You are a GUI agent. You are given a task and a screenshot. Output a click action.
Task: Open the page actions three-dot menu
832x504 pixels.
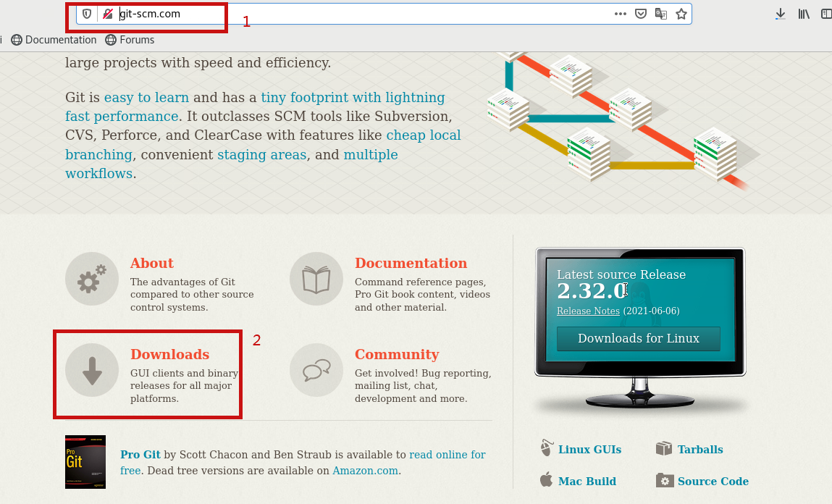(621, 14)
